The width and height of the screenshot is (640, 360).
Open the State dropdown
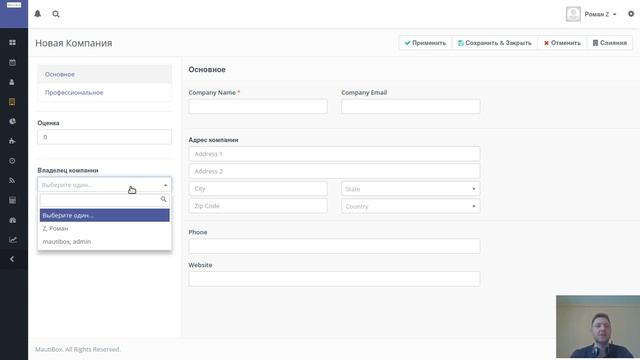pyautogui.click(x=411, y=189)
